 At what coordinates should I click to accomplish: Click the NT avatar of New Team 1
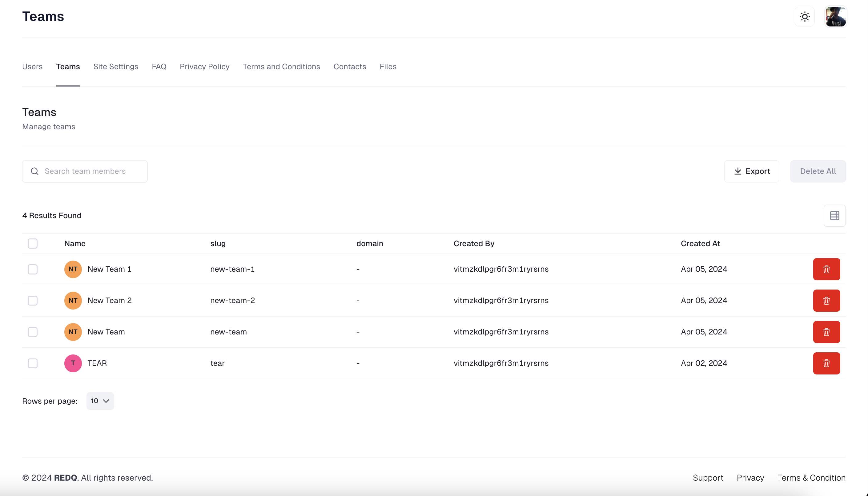pyautogui.click(x=73, y=269)
